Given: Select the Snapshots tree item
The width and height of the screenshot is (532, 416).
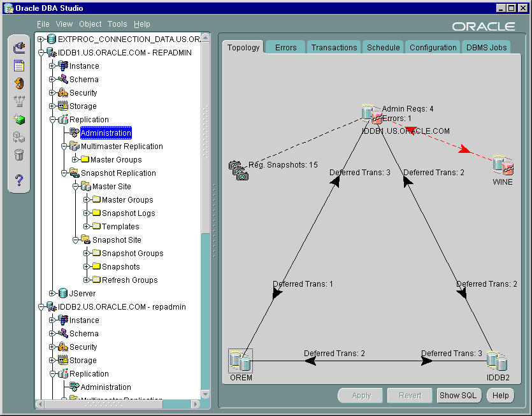Looking at the screenshot, I should pyautogui.click(x=121, y=266).
